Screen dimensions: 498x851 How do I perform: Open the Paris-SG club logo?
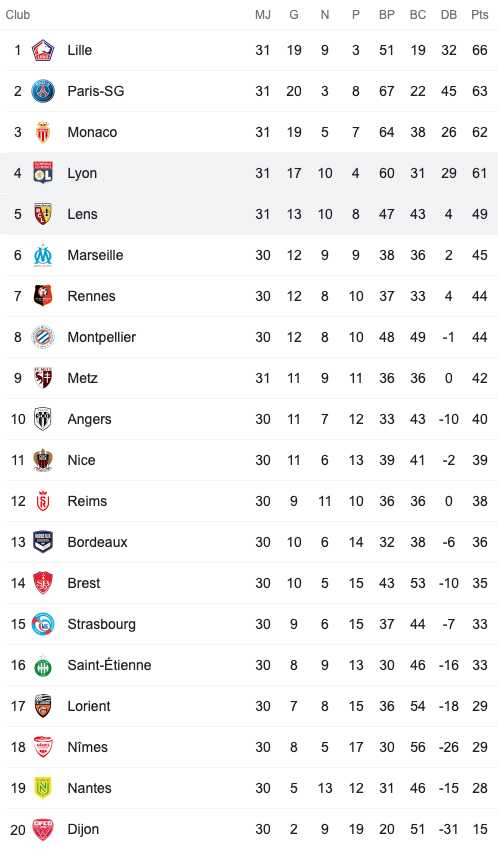click(42, 91)
